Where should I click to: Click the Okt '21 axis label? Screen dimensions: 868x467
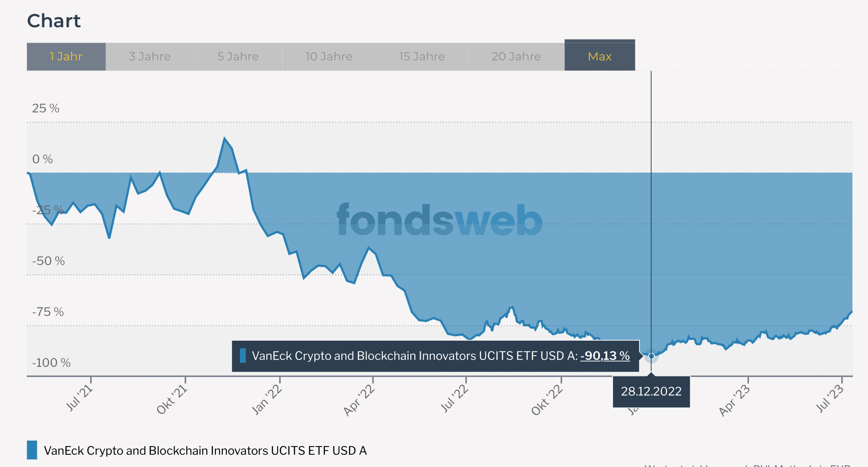click(172, 399)
